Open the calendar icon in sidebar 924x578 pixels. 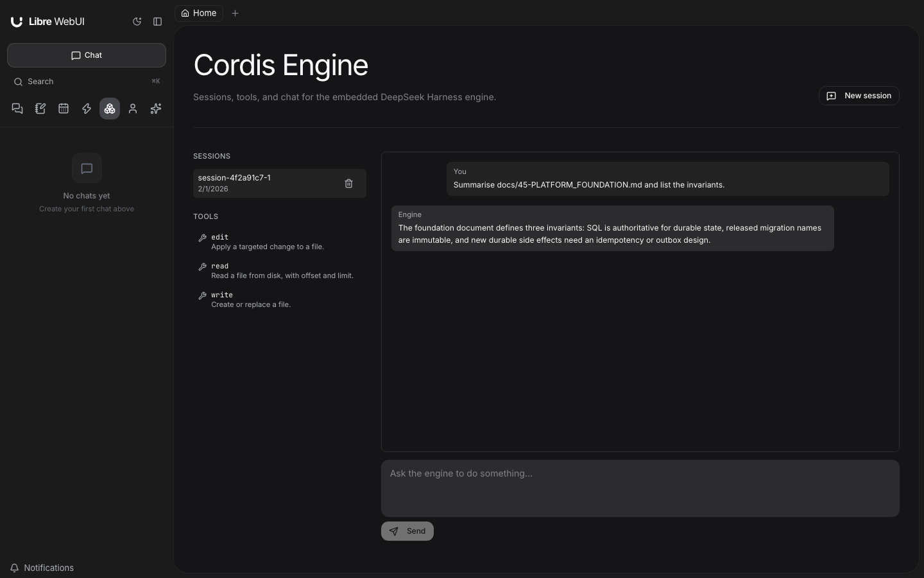(64, 109)
